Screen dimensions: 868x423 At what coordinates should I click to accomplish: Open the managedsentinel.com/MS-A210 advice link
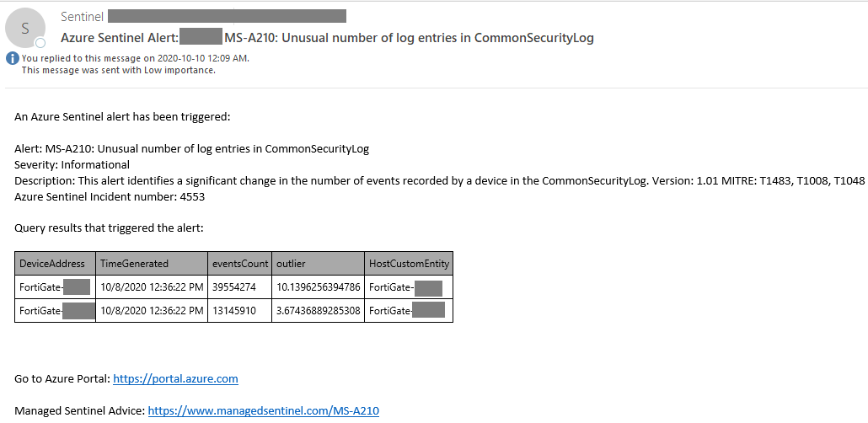pyautogui.click(x=264, y=411)
